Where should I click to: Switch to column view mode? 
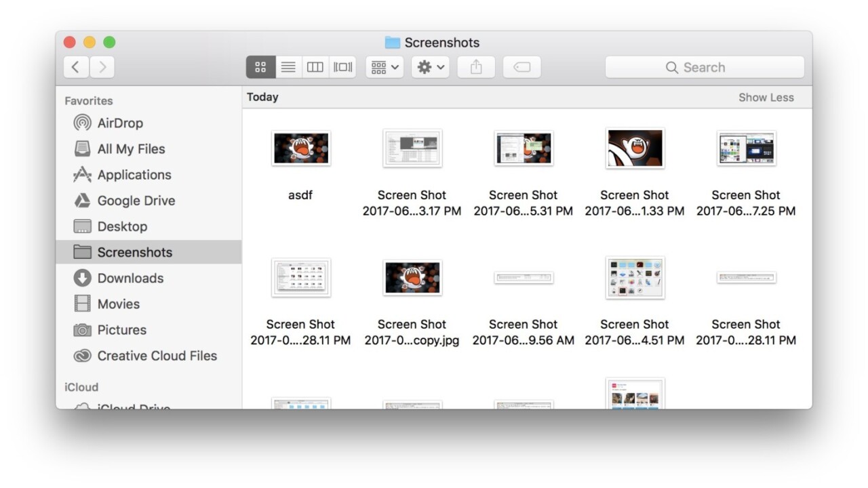(315, 67)
